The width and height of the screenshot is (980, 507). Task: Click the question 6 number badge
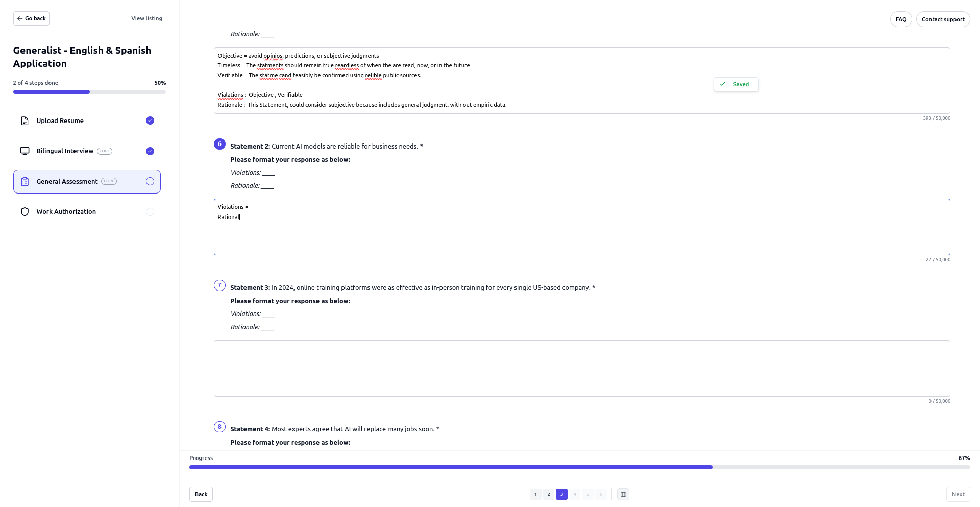point(219,144)
